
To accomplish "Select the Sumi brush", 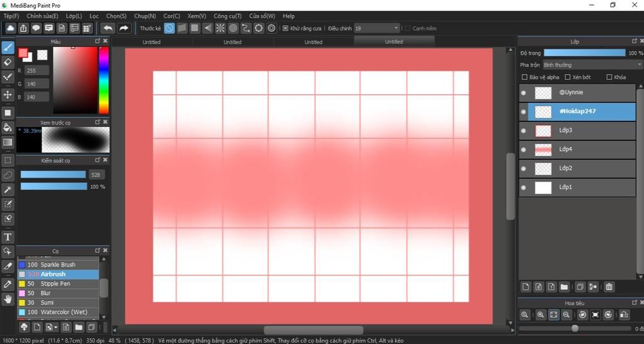I will tap(58, 302).
